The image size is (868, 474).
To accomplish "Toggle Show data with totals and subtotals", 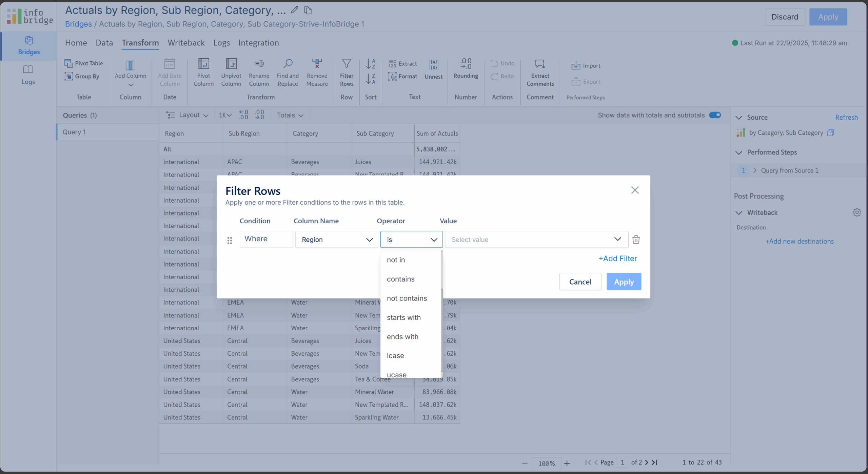I will tap(715, 115).
